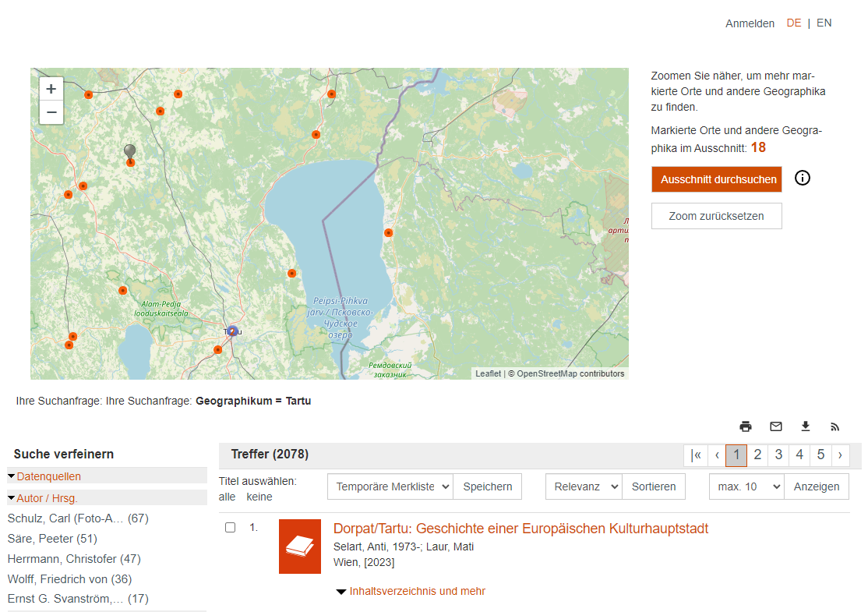
Task: Open the Temporäre Merkliste dropdown
Action: click(390, 486)
